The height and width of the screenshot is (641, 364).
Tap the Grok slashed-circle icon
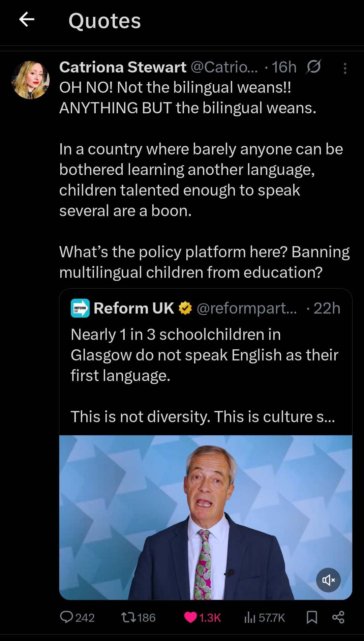click(x=313, y=67)
